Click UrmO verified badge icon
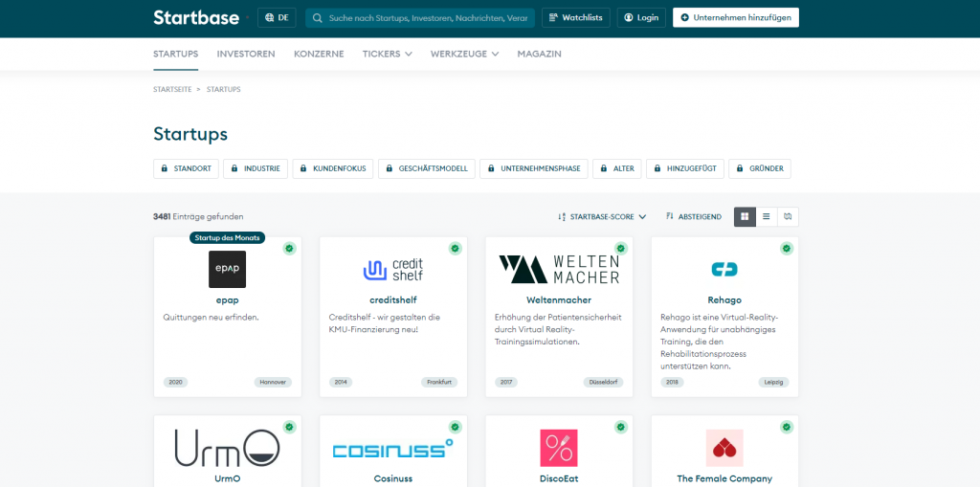The width and height of the screenshot is (980, 487). 289,428
